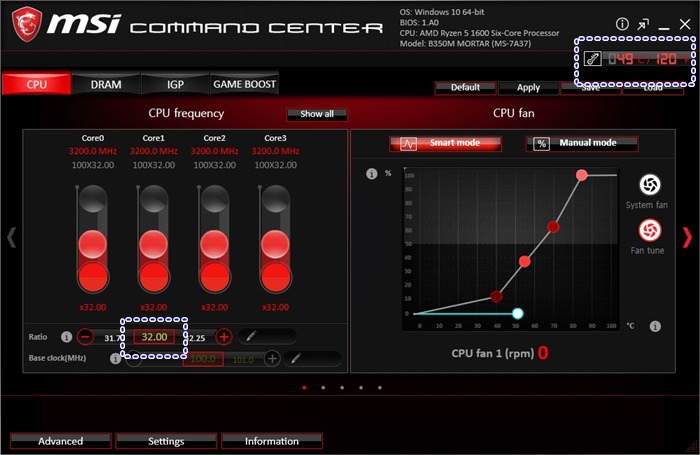The width and height of the screenshot is (700, 455).
Task: Select the fan curve point near 60%
Action: click(553, 227)
